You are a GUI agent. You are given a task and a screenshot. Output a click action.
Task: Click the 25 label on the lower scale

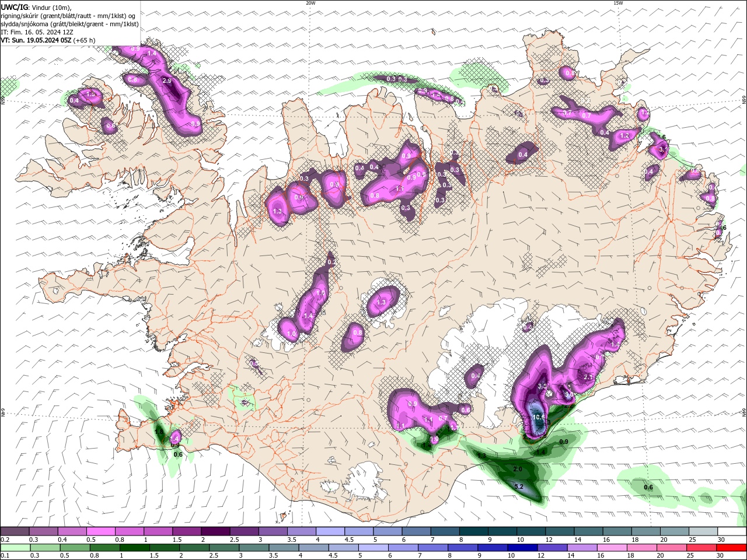(690, 556)
